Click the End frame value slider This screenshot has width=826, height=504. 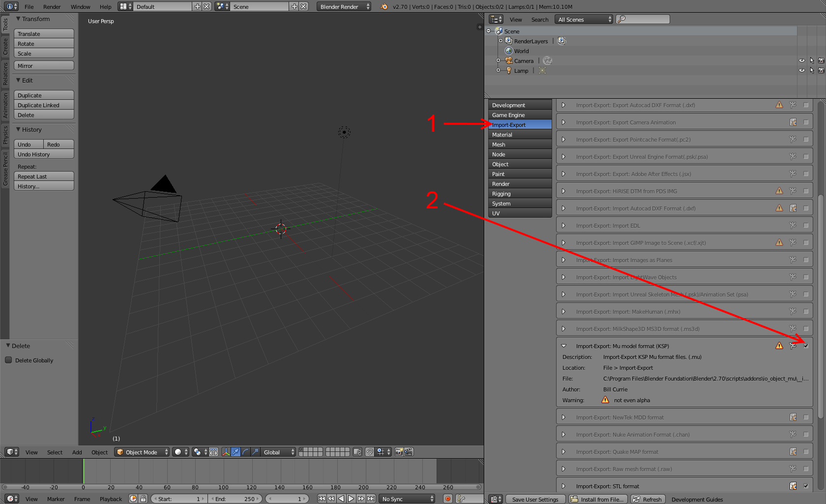[x=235, y=499]
